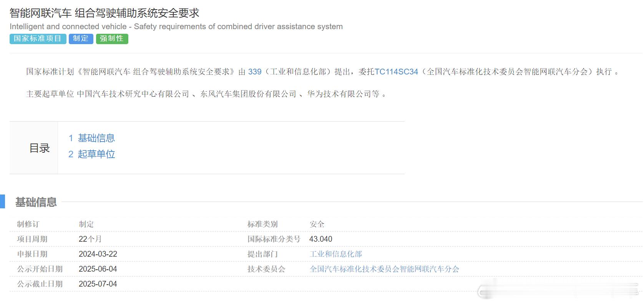
Task: Click the 提出部门 field label
Action: tap(262, 254)
